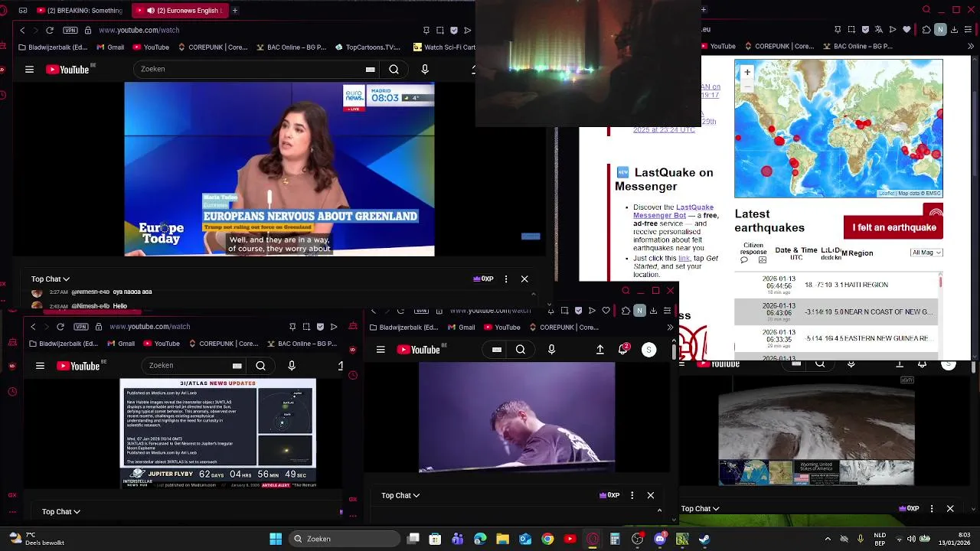Open Watch Sci-Fi Cartoons bookmark
The image size is (980, 551).
tap(444, 47)
